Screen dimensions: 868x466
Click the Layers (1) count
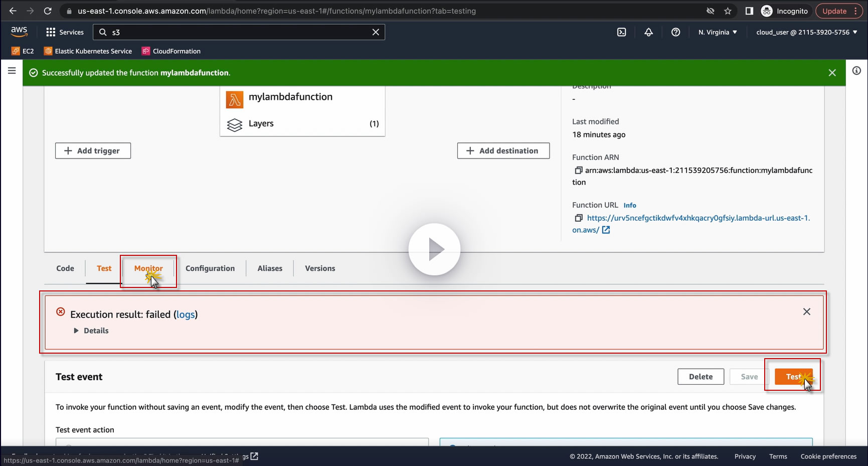tap(374, 124)
